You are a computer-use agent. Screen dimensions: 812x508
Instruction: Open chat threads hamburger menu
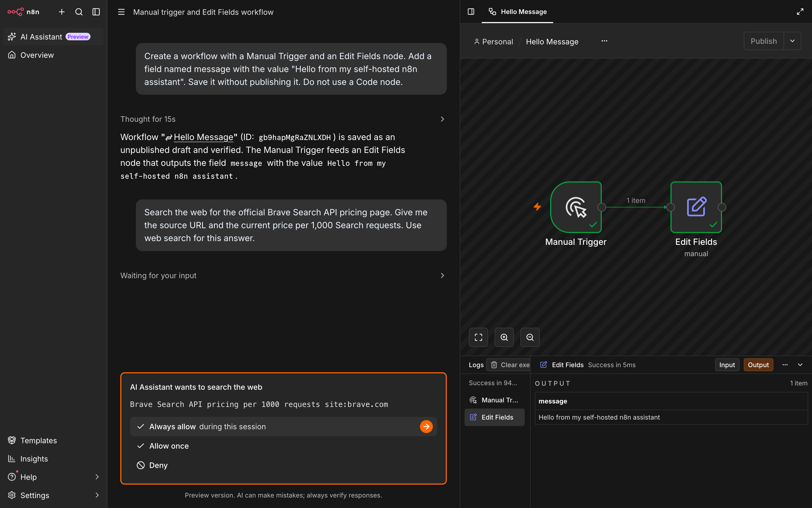pos(121,12)
